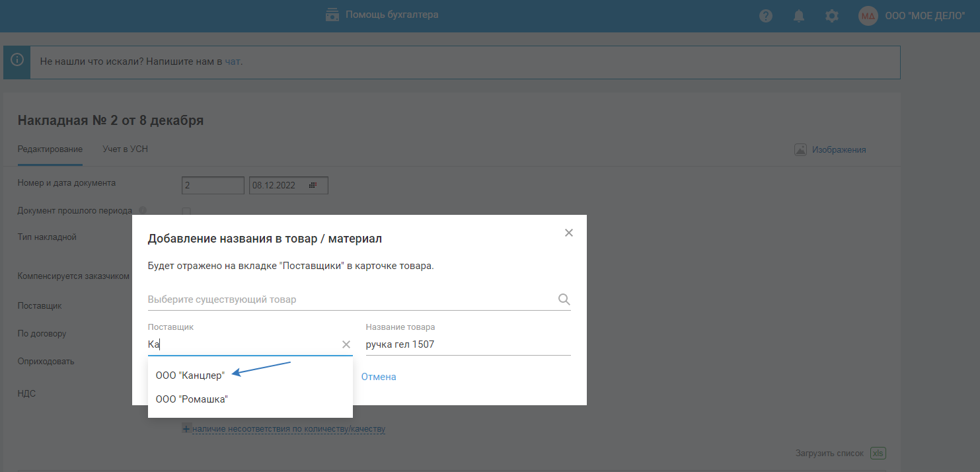Viewport: 980px width, 472px height.
Task: Click the search magnifier in the product field
Action: (x=564, y=299)
